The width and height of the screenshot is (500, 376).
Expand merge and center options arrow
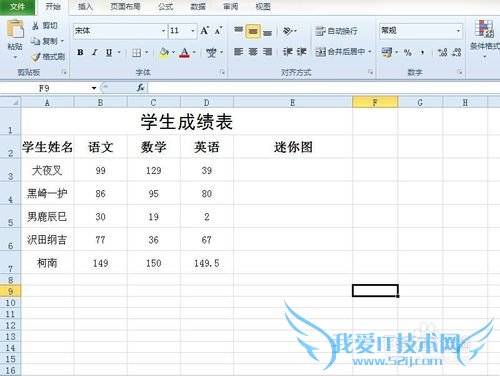click(x=370, y=52)
